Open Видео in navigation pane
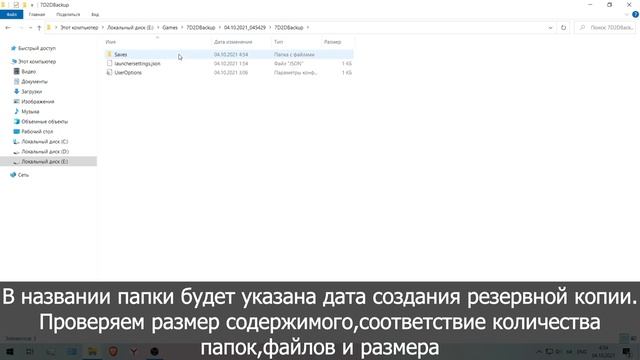This screenshot has height=360, width=640. 29,71
